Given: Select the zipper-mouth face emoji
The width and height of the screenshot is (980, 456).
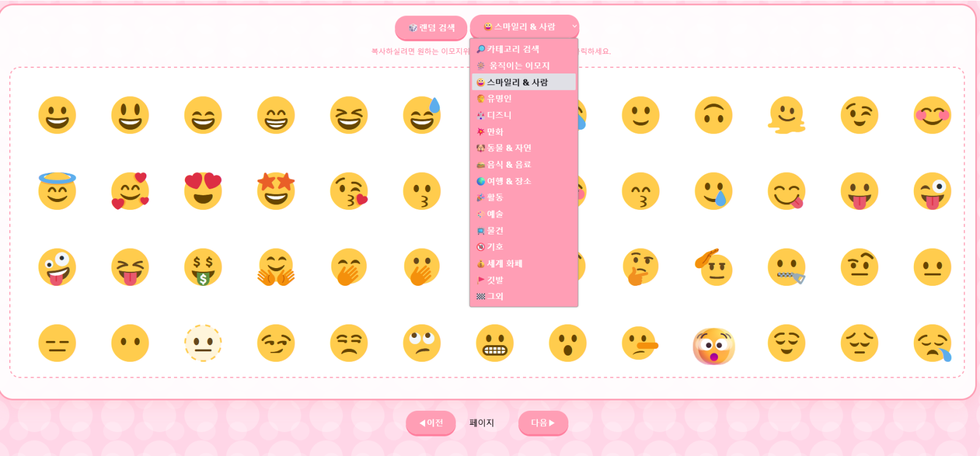Looking at the screenshot, I should (786, 267).
